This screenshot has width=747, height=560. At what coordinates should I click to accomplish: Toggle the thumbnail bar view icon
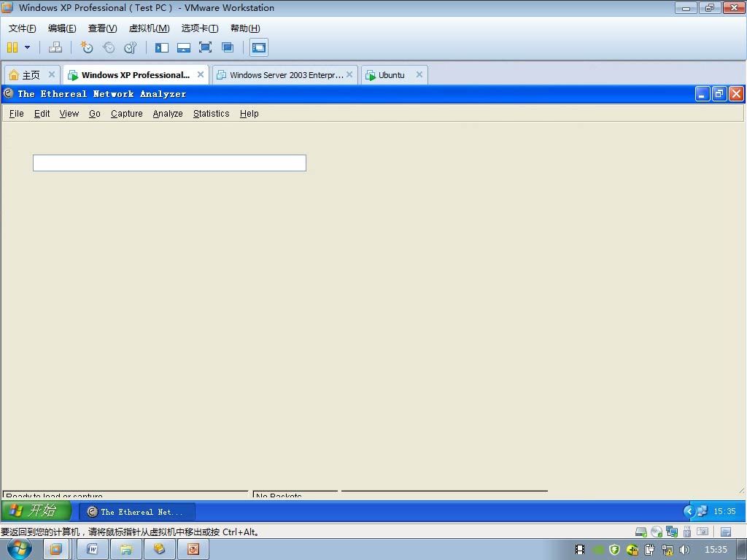coord(184,47)
